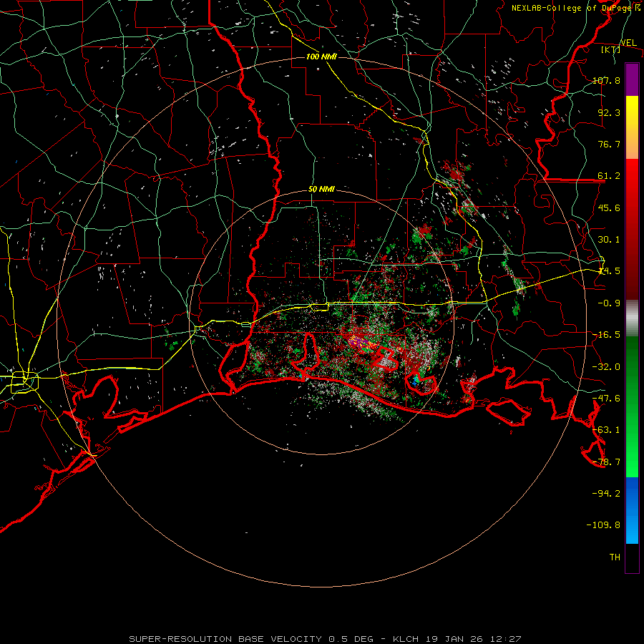Click the [KT] units label
This screenshot has height=644, width=644.
click(x=611, y=49)
